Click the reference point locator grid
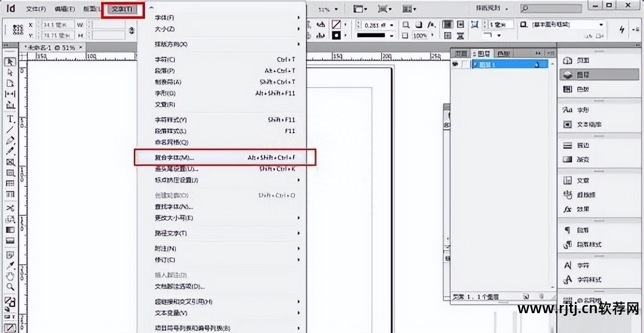This screenshot has width=644, height=333. pyautogui.click(x=17, y=30)
